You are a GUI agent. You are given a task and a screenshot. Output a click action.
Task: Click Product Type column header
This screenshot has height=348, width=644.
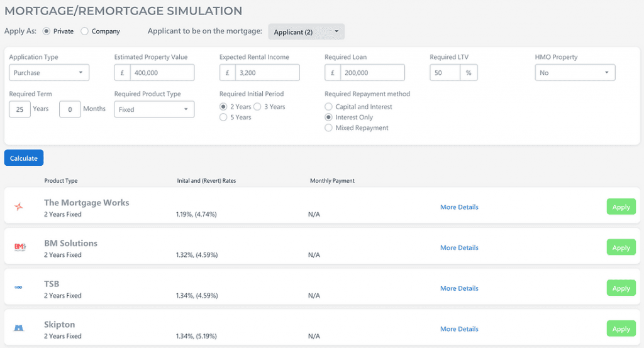pyautogui.click(x=61, y=180)
